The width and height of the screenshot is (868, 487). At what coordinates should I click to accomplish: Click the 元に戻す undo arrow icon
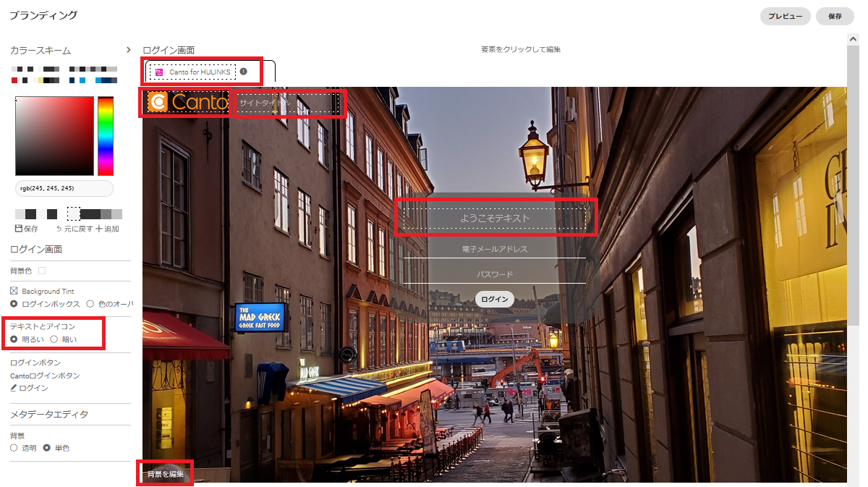coord(59,229)
